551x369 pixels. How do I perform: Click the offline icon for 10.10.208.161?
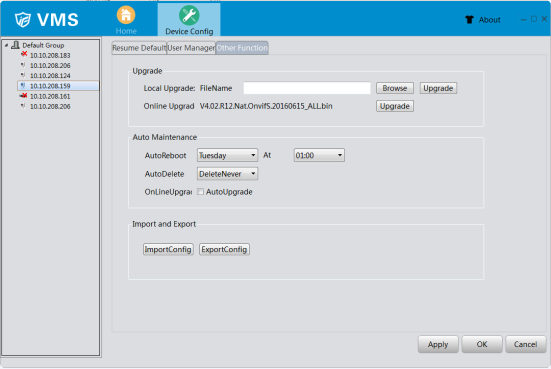pyautogui.click(x=24, y=96)
